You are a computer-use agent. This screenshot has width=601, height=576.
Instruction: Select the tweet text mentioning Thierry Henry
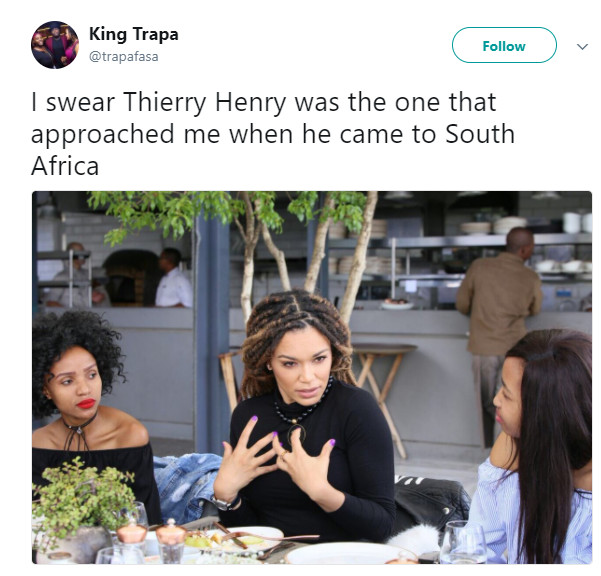273,134
